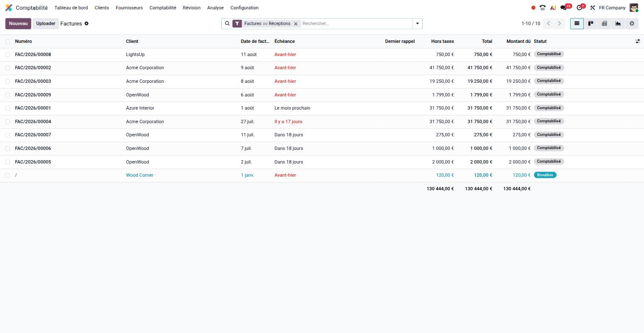Switch to list view
This screenshot has width=644, height=333.
pyautogui.click(x=577, y=23)
